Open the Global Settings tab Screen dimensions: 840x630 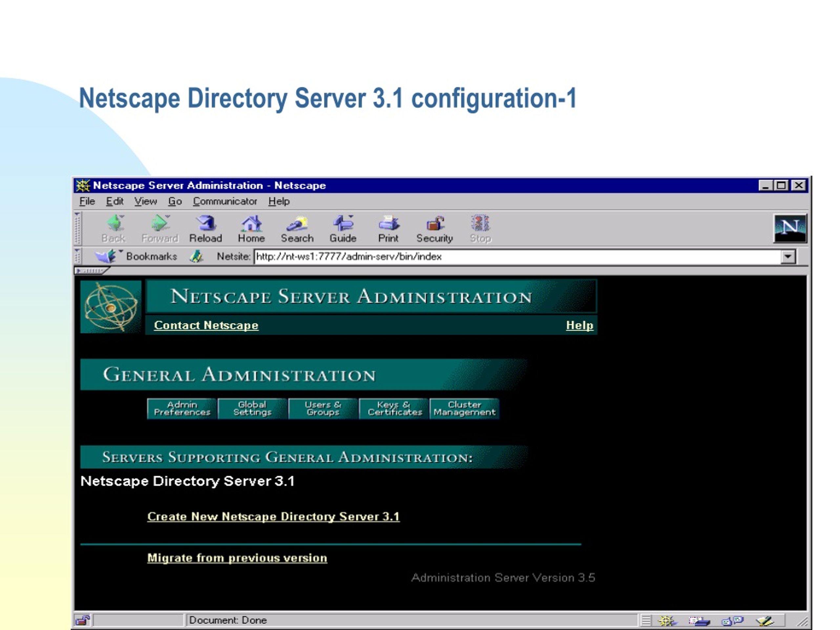[x=253, y=409]
